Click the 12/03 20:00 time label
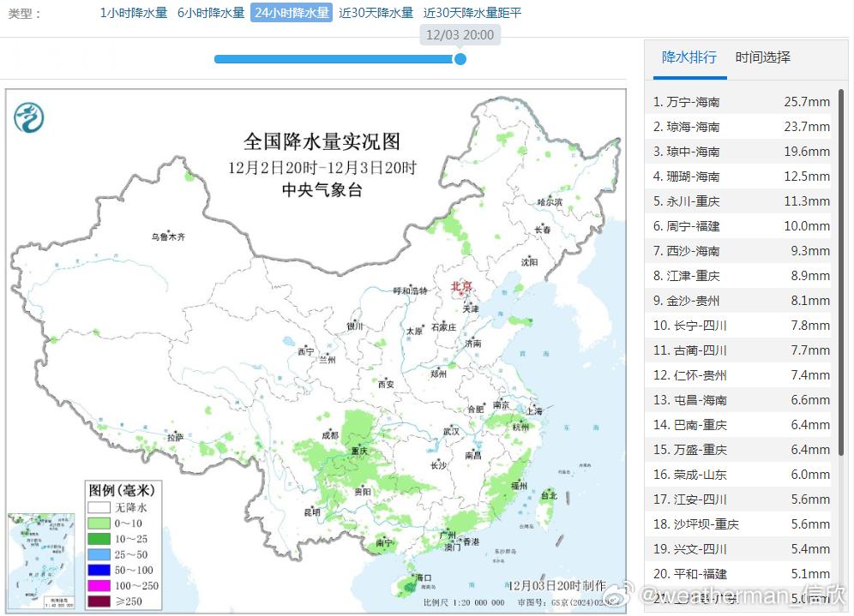 (x=460, y=35)
